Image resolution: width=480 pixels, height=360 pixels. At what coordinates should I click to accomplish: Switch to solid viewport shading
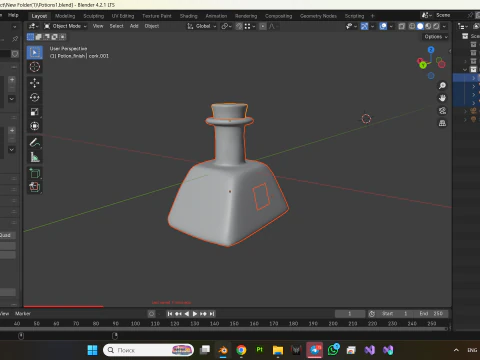coord(420,26)
